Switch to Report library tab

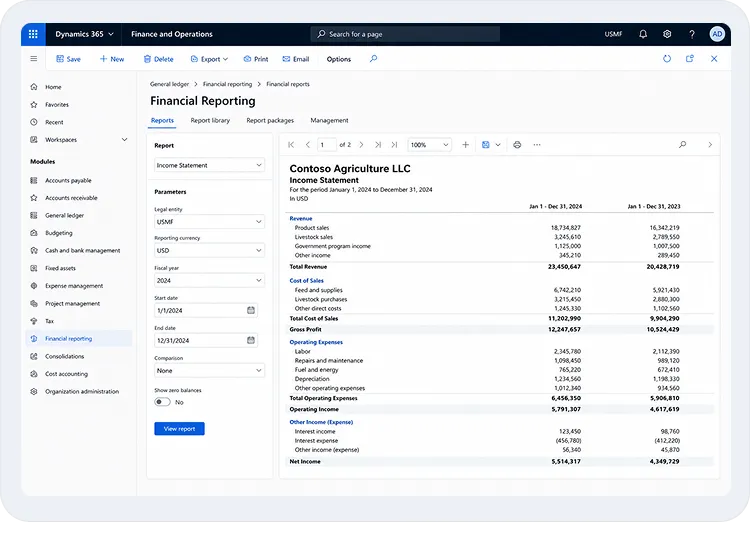coord(210,121)
